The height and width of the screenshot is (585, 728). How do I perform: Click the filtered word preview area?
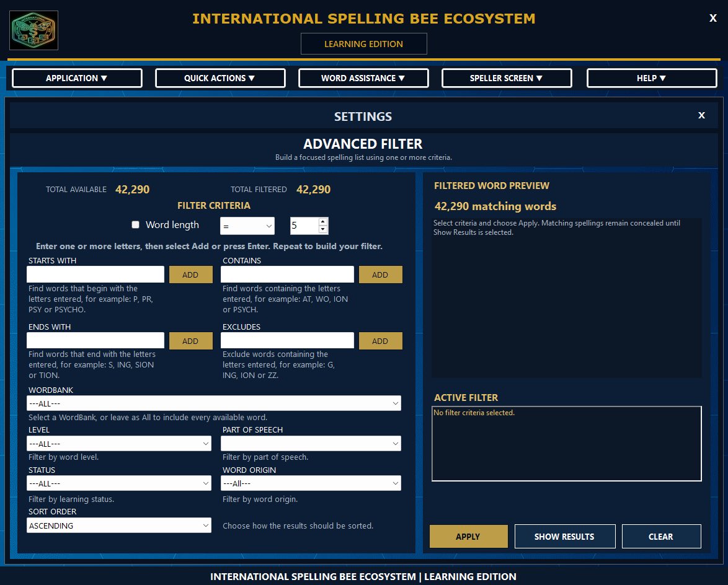click(x=566, y=297)
